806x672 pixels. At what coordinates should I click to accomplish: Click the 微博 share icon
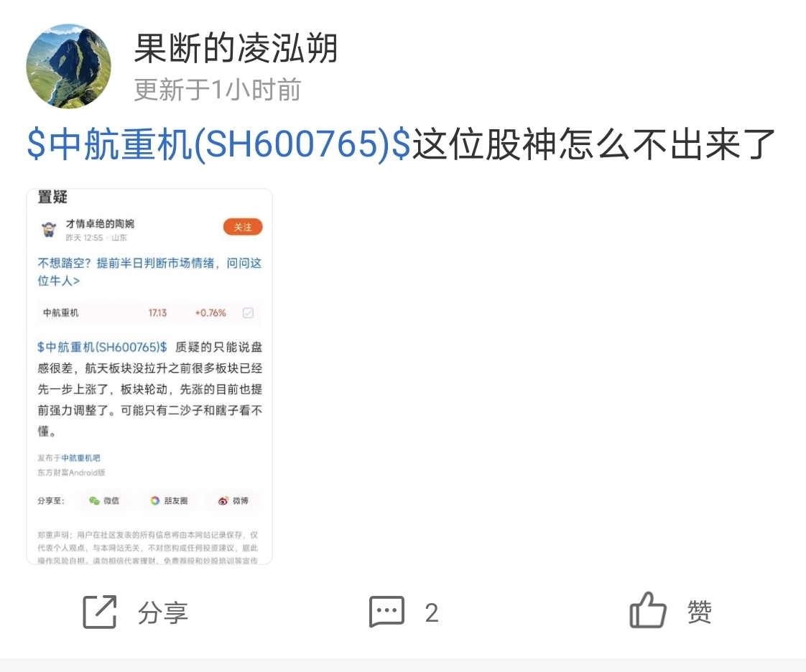pos(233,500)
